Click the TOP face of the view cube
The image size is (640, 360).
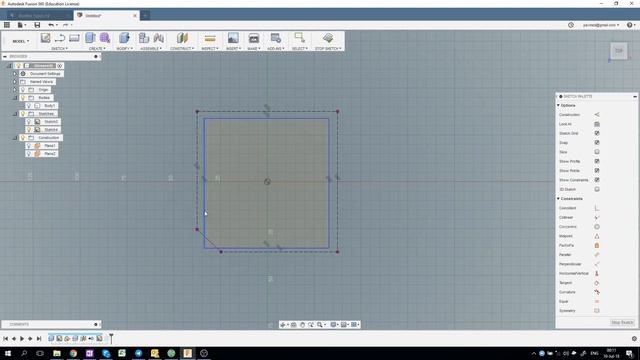point(619,51)
